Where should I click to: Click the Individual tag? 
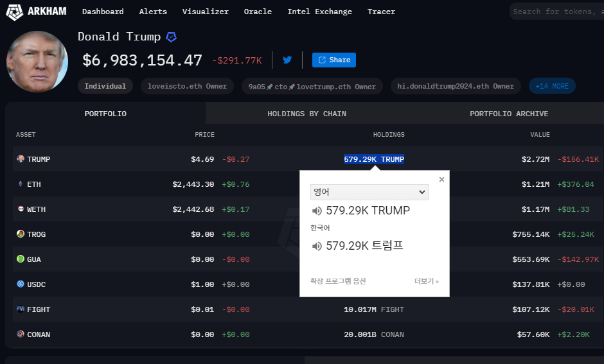(105, 86)
